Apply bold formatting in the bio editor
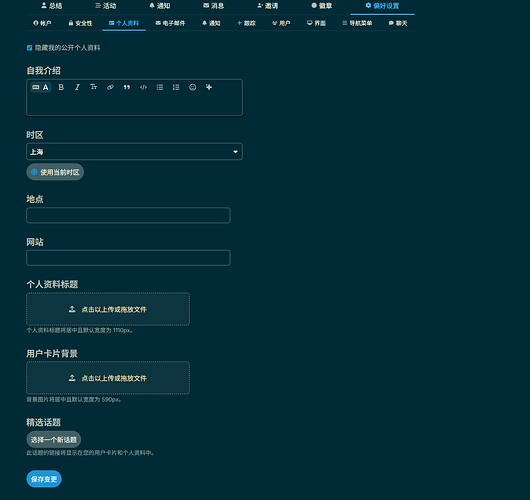This screenshot has height=500, width=530. point(61,87)
